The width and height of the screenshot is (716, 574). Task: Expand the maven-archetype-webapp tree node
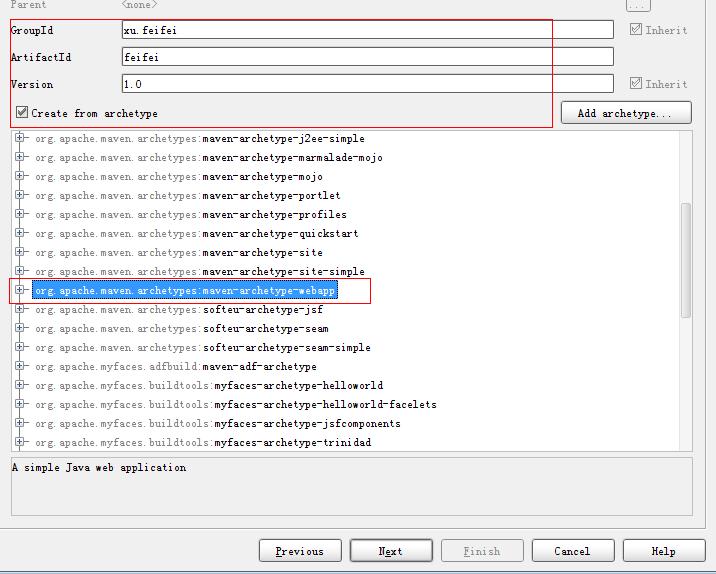click(x=20, y=290)
